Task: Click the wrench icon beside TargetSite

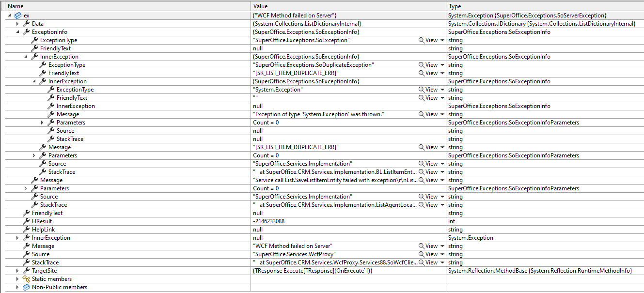Action: (26, 271)
